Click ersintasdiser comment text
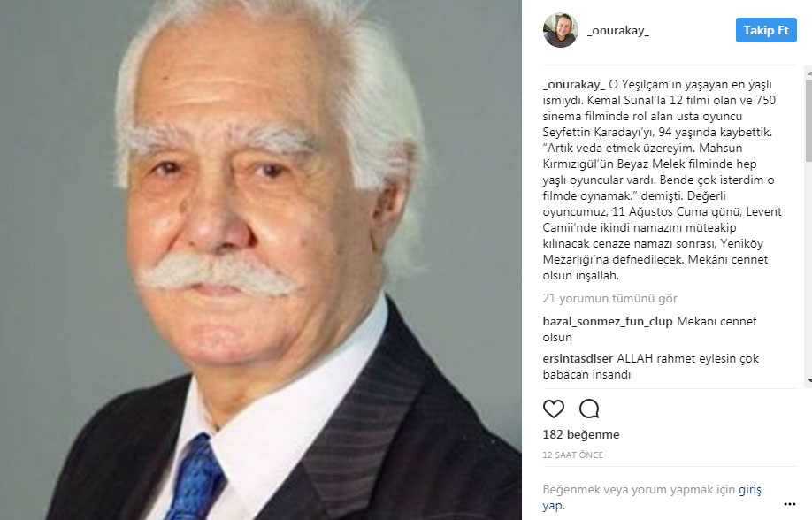The image size is (812, 520). click(650, 366)
